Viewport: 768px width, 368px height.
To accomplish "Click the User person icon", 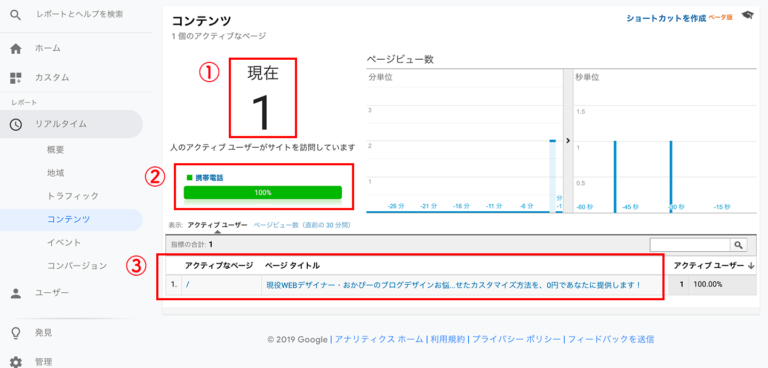I will pyautogui.click(x=16, y=293).
